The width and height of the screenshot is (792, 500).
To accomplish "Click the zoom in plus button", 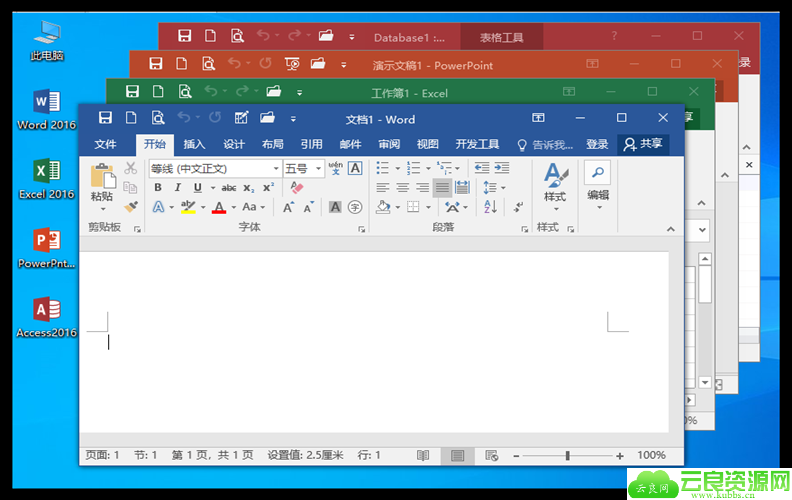I will pyautogui.click(x=620, y=456).
